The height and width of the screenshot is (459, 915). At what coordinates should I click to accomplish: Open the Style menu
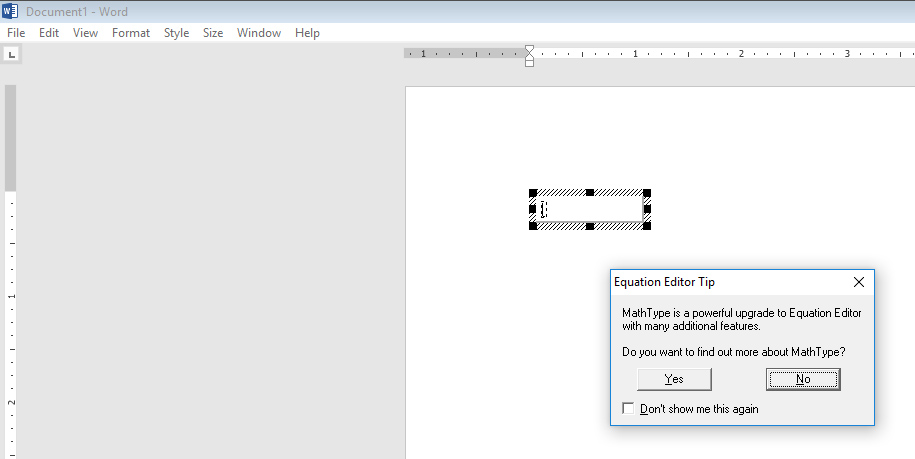176,33
